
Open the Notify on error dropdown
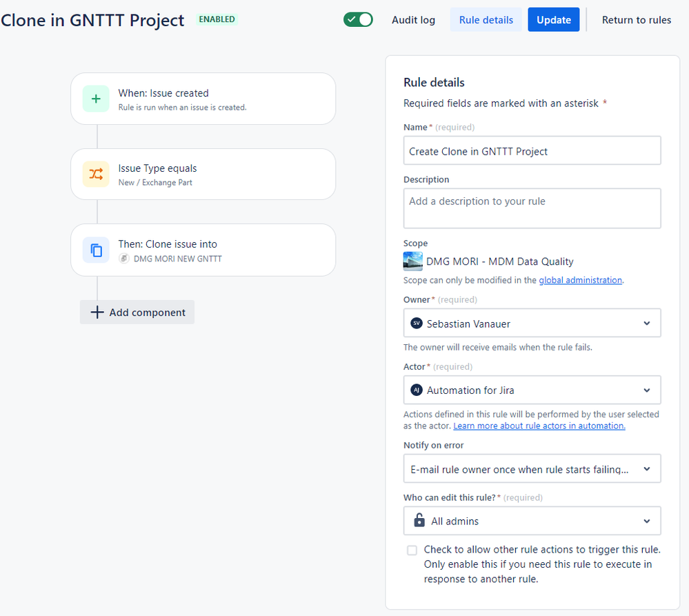tap(532, 468)
